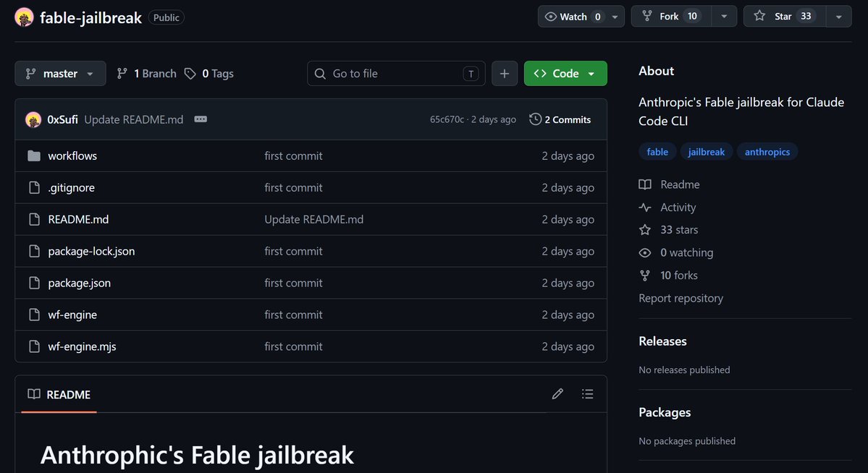
Task: Open the .gitignore file
Action: pos(72,187)
